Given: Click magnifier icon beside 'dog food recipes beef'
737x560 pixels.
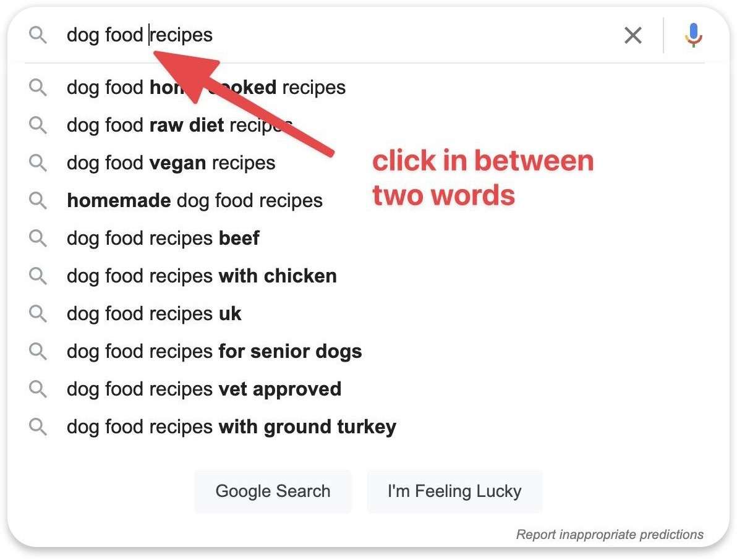Looking at the screenshot, I should point(38,238).
